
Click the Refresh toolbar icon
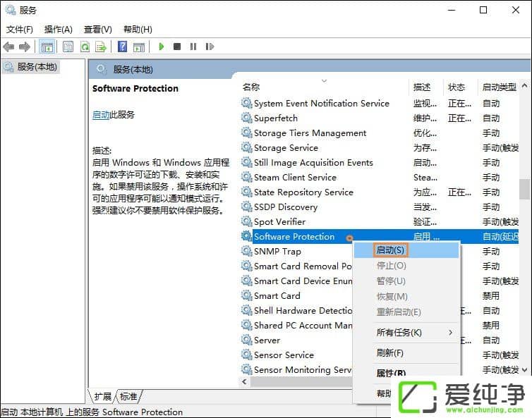click(x=85, y=47)
